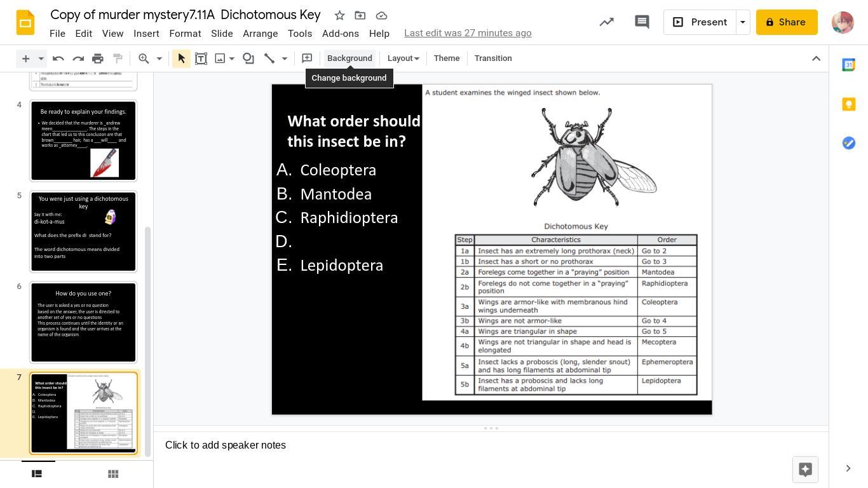Image resolution: width=868 pixels, height=488 pixels.
Task: Select slide 4 thumbnail
Action: click(x=83, y=140)
